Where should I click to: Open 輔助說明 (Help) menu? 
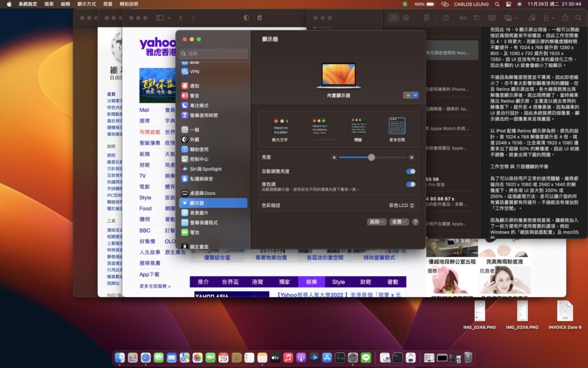[x=129, y=4]
